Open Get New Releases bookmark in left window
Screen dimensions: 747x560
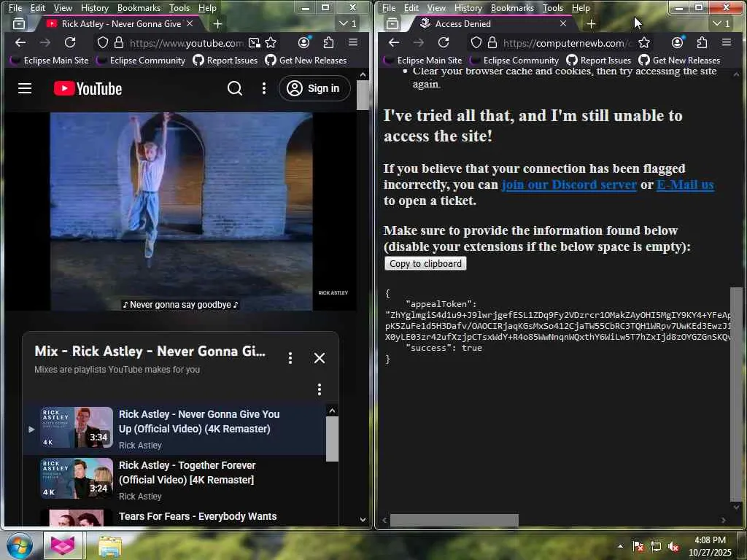click(x=306, y=61)
